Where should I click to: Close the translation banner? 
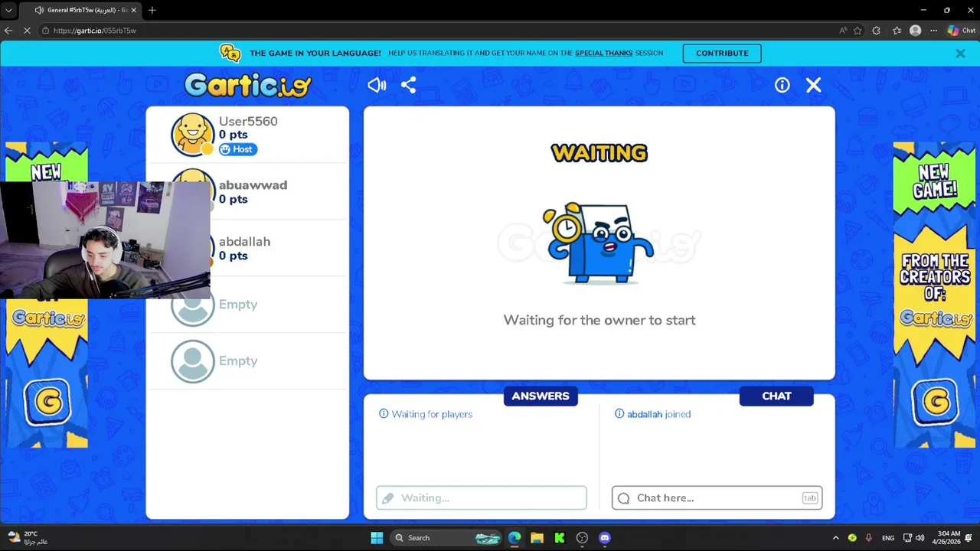960,54
